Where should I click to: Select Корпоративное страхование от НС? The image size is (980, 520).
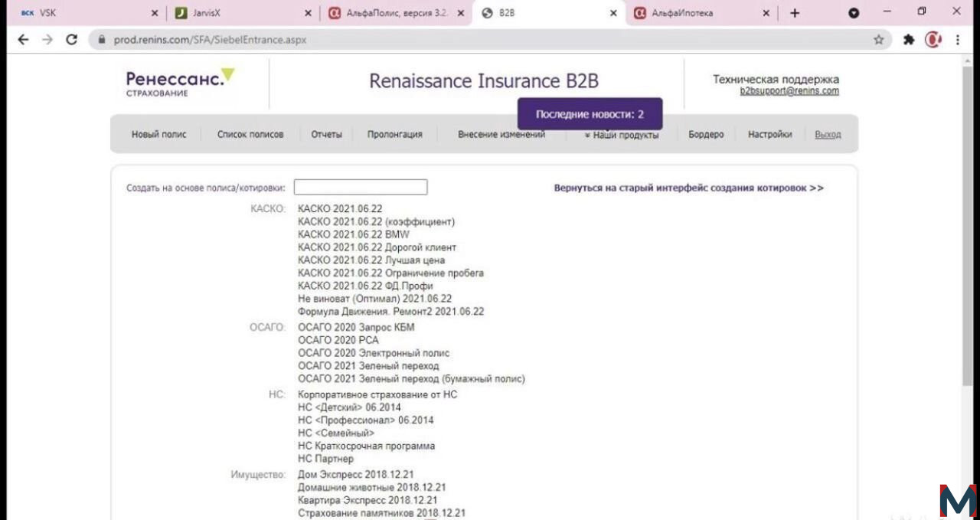pos(377,394)
